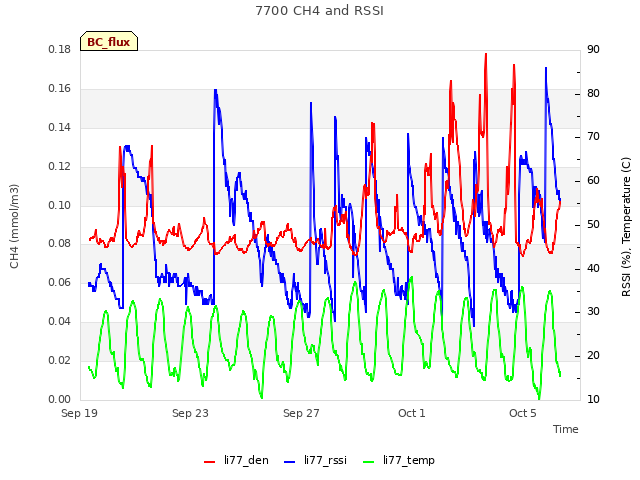Click the 30 right axis value
The height and width of the screenshot is (480, 640).
point(593,312)
